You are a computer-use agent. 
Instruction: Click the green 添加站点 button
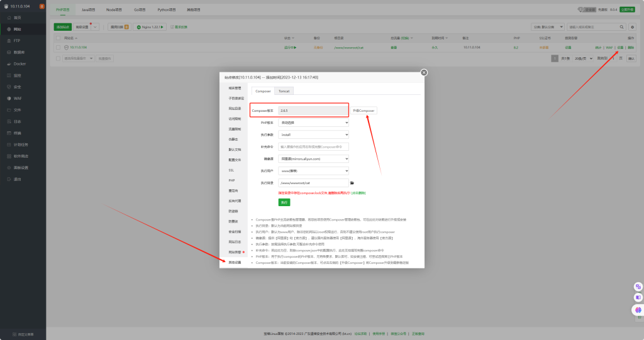point(63,27)
